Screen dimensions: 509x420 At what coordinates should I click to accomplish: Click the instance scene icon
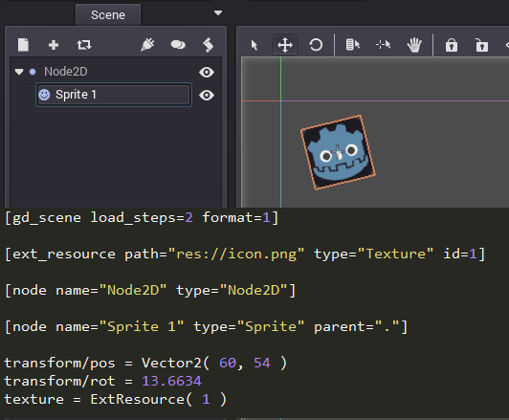[84, 45]
